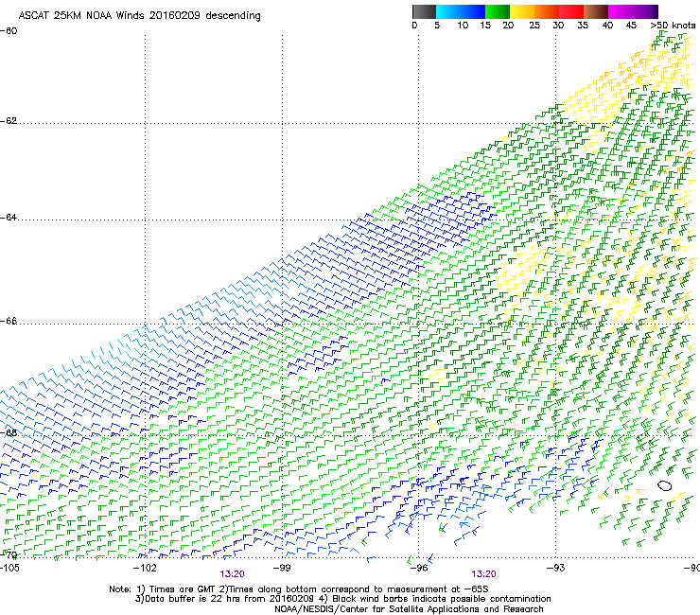
Task: Click the '>50 knots' scale label
Action: 673,26
